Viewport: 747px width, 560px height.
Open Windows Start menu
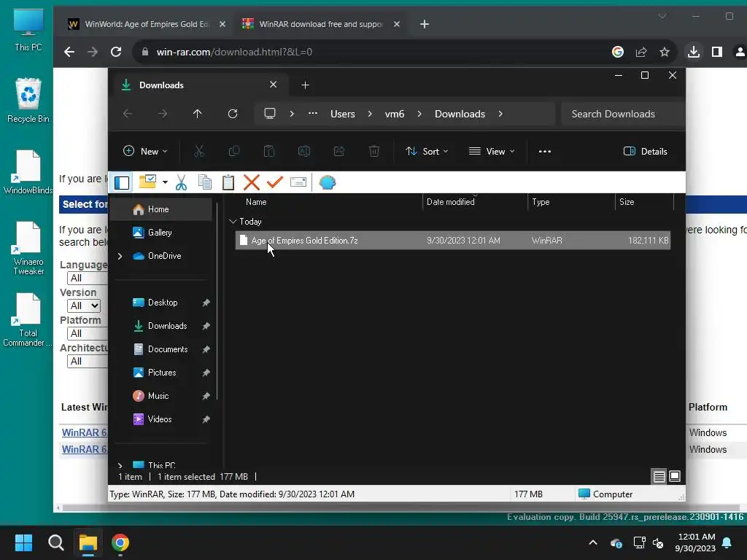coord(23,542)
